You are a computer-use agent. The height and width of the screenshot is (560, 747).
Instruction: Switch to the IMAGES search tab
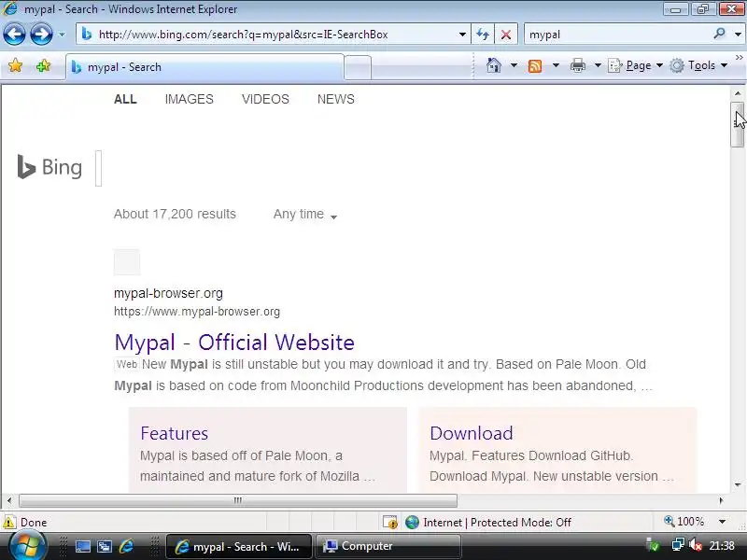click(190, 99)
